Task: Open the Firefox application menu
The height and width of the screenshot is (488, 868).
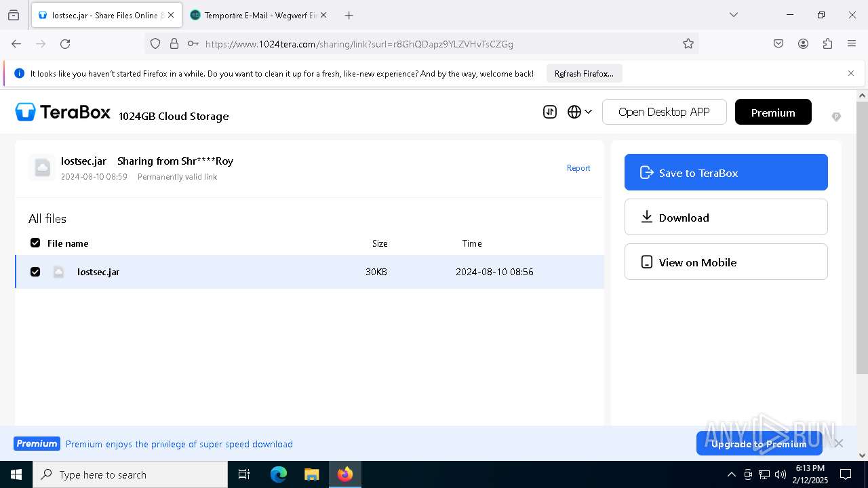Action: pos(852,43)
